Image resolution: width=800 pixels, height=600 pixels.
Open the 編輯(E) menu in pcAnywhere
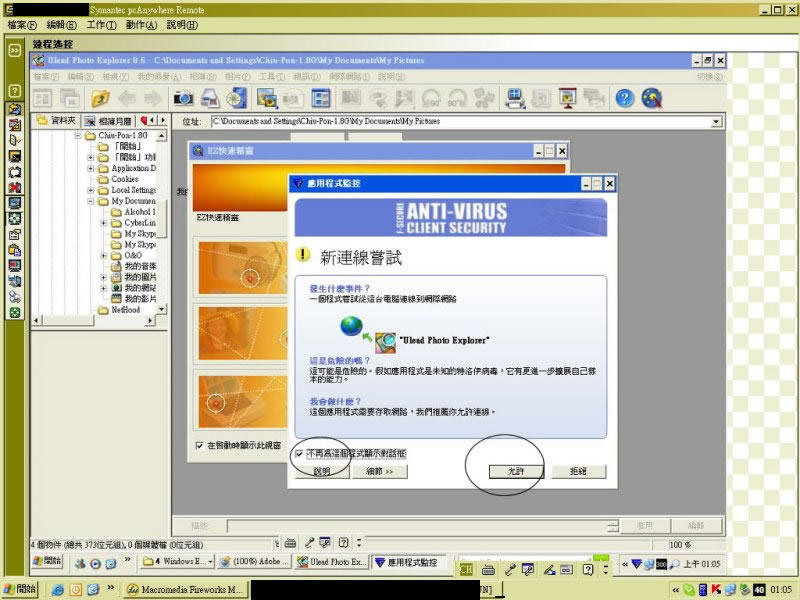point(62,24)
